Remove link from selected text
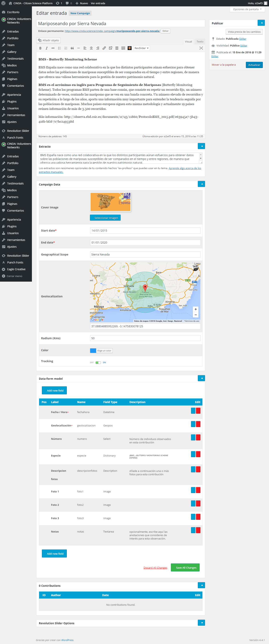This screenshot has height=644, width=269. tap(110, 48)
